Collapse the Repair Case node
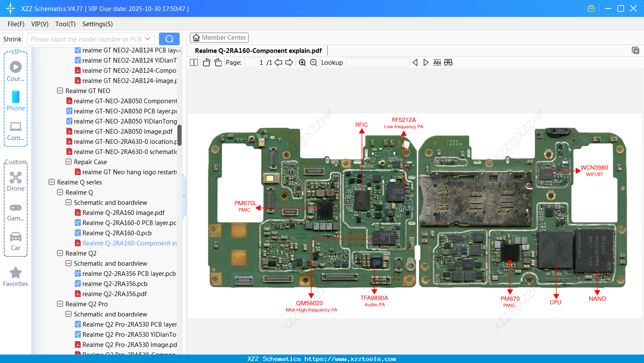 point(69,162)
